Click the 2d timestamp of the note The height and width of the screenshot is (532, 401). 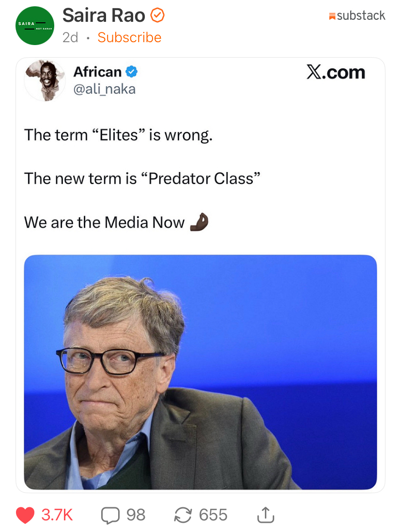70,37
